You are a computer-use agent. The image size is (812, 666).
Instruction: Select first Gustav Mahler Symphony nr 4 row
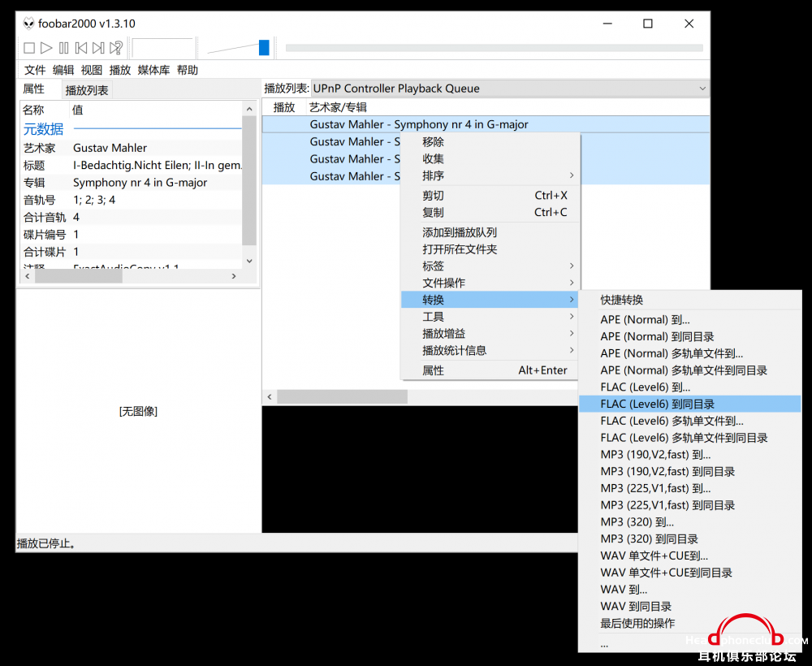(486, 124)
